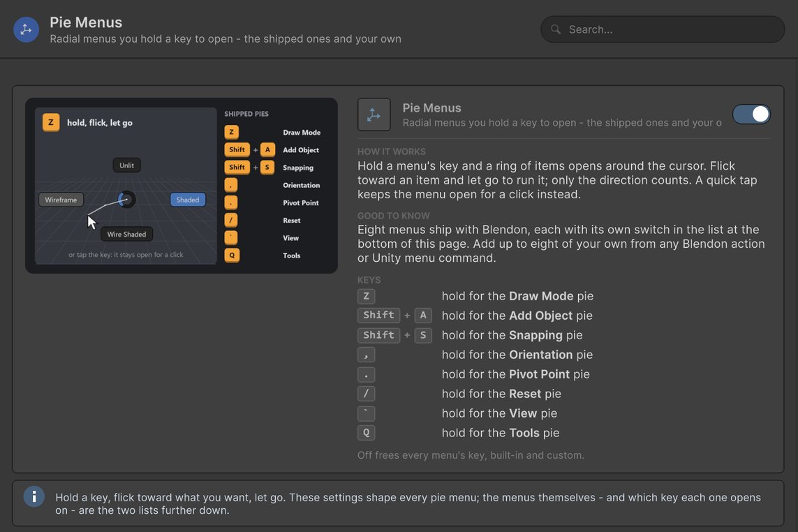The height and width of the screenshot is (532, 798).
Task: Click the 'KEYS' heading
Action: tap(369, 280)
